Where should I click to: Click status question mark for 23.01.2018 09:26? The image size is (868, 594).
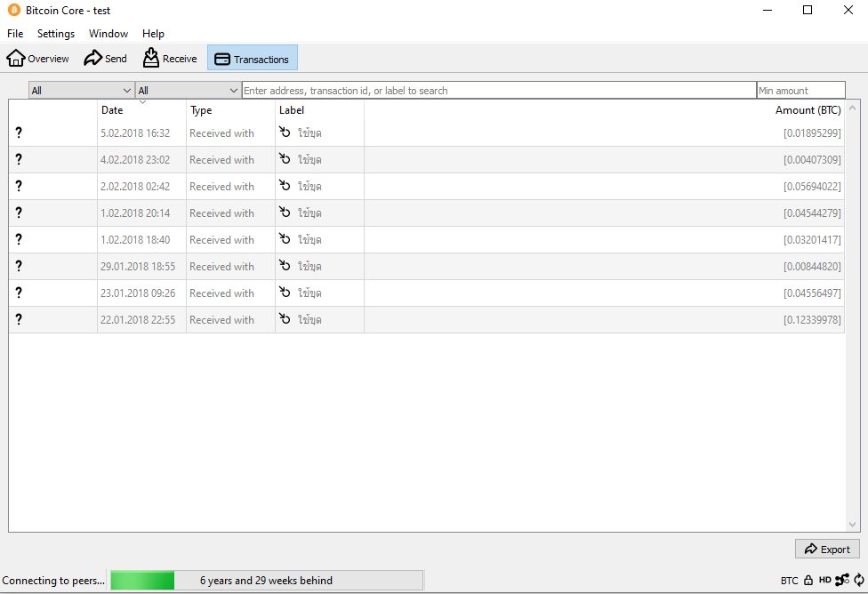[x=19, y=293]
